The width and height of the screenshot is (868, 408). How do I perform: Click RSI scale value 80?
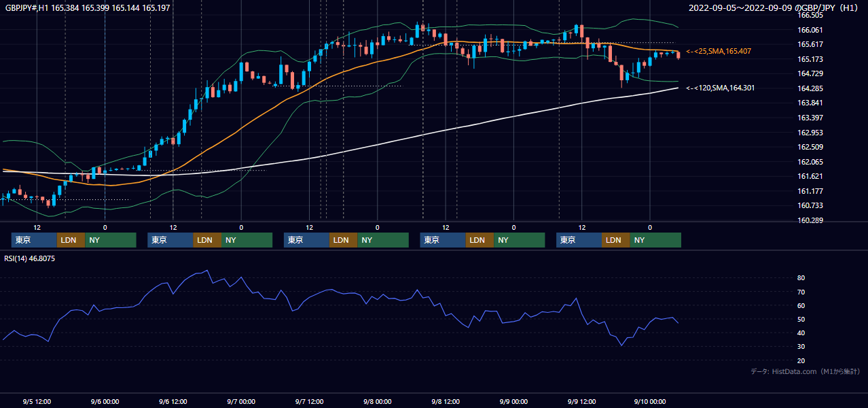[801, 278]
